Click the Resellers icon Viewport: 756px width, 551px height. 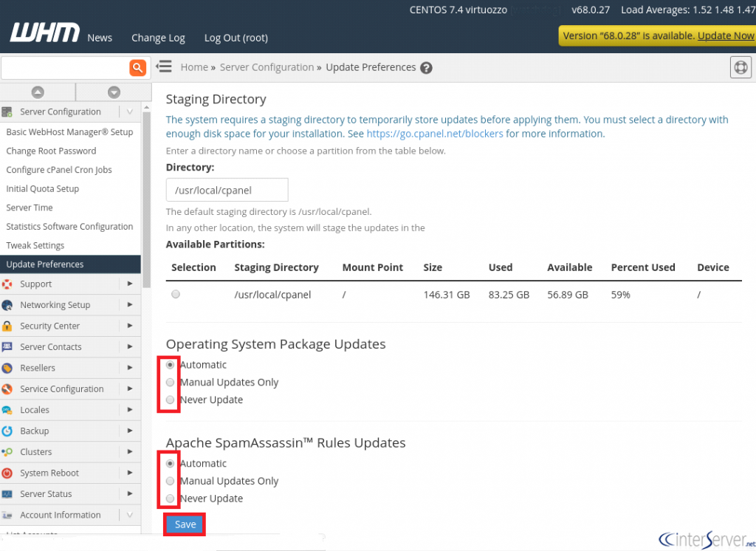7,368
